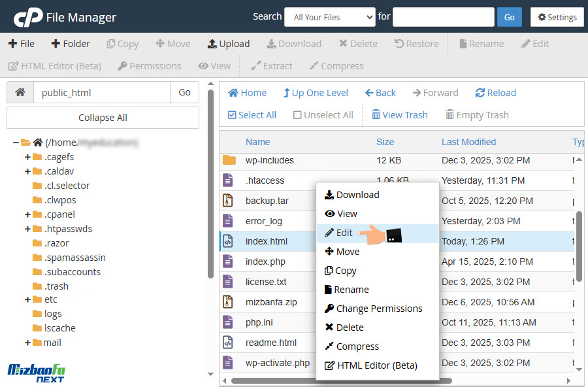The width and height of the screenshot is (588, 387).
Task: Check the Select All checkbox
Action: (232, 115)
